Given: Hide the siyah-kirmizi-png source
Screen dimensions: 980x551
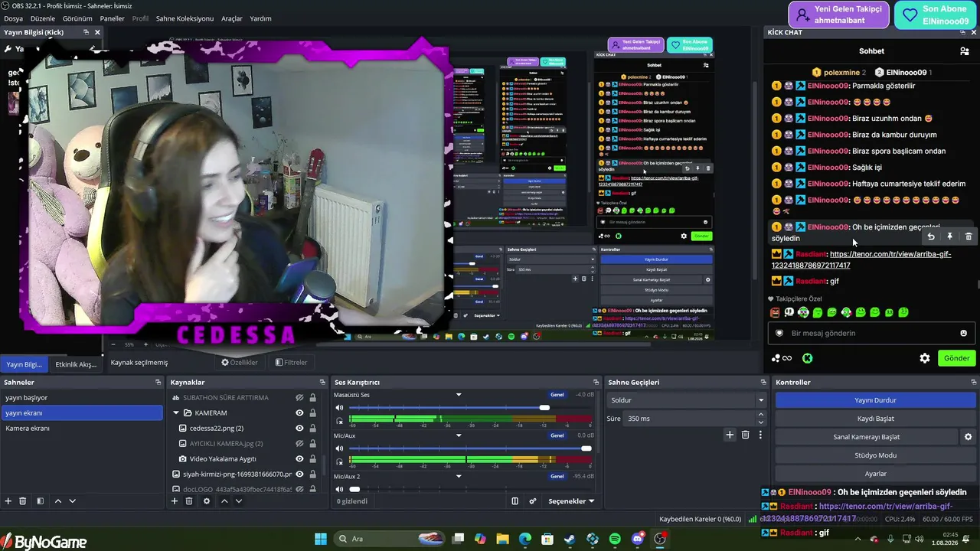Looking at the screenshot, I should [x=299, y=474].
